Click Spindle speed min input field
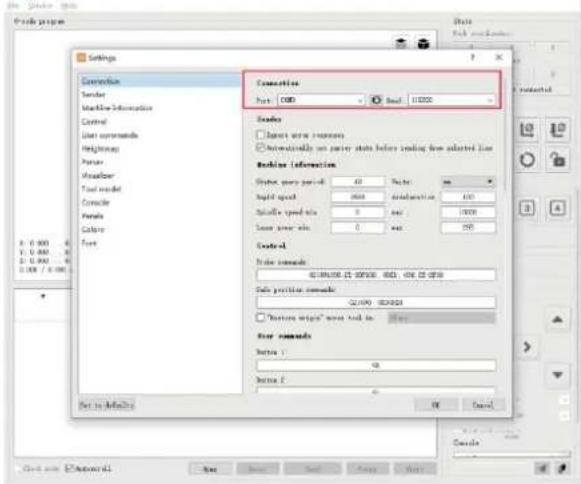This screenshot has width=581, height=484. 358,212
